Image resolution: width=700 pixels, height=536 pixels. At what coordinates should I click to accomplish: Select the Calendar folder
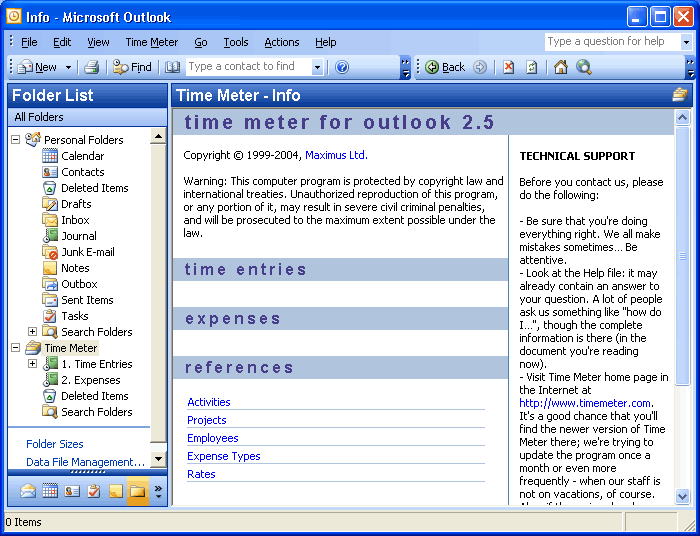(83, 156)
